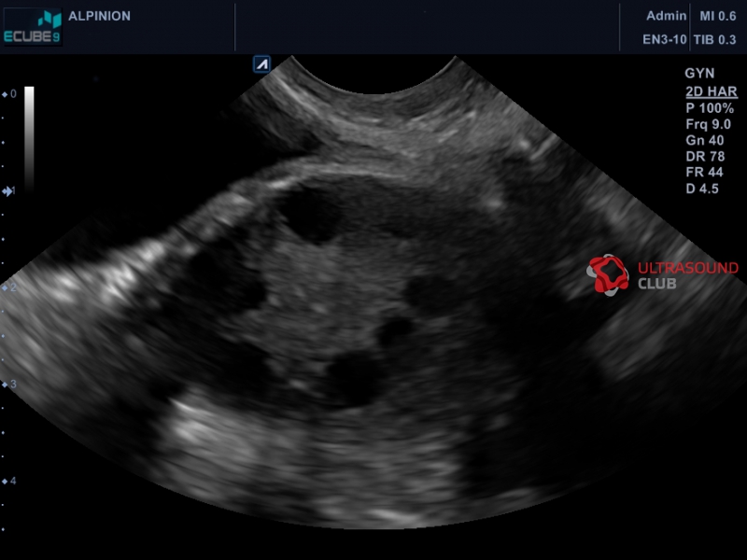Click the ECUBE 9 logo

pos(33,27)
